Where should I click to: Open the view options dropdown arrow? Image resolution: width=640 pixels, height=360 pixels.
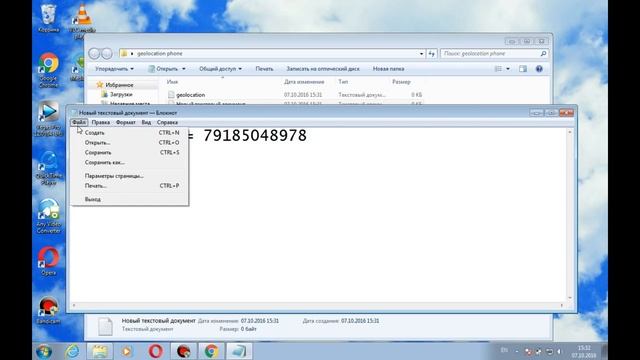coord(508,69)
